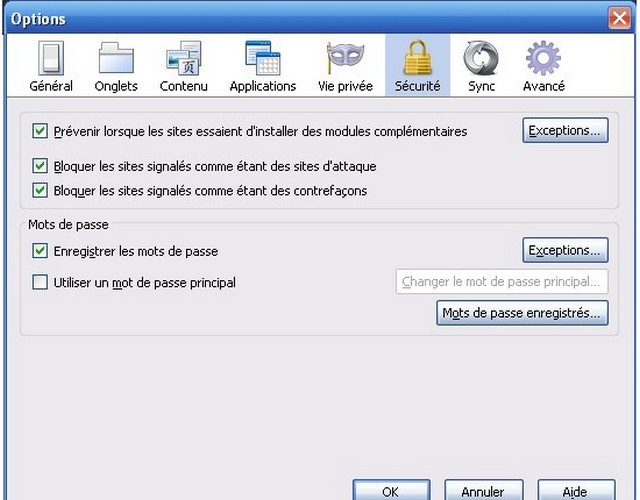This screenshot has height=500, width=640.
Task: Open the Vie privée mask icon
Action: (345, 58)
